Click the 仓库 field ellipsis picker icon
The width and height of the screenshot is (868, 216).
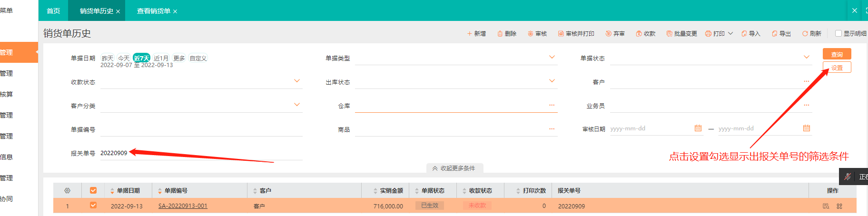coord(552,105)
